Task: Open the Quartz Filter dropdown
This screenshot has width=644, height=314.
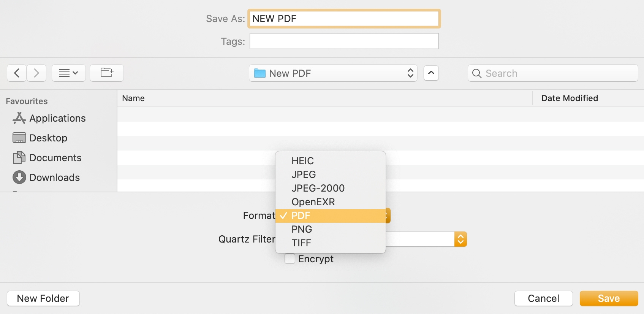Action: 460,239
